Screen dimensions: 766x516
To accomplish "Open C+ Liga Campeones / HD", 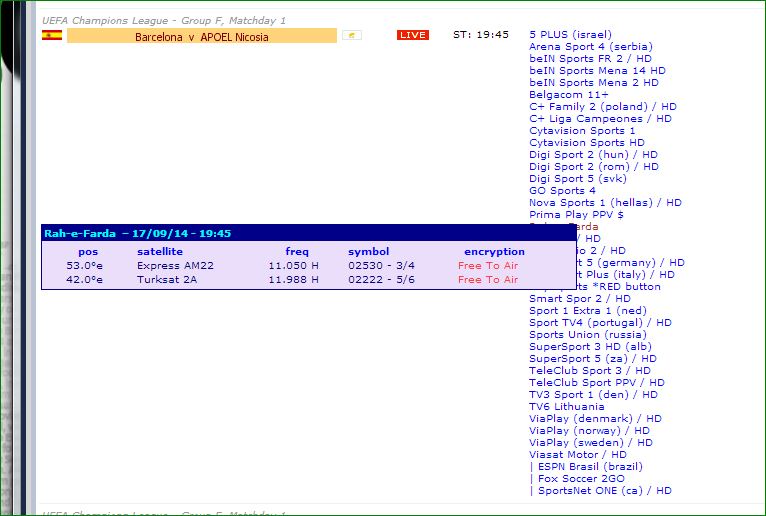I will 600,119.
